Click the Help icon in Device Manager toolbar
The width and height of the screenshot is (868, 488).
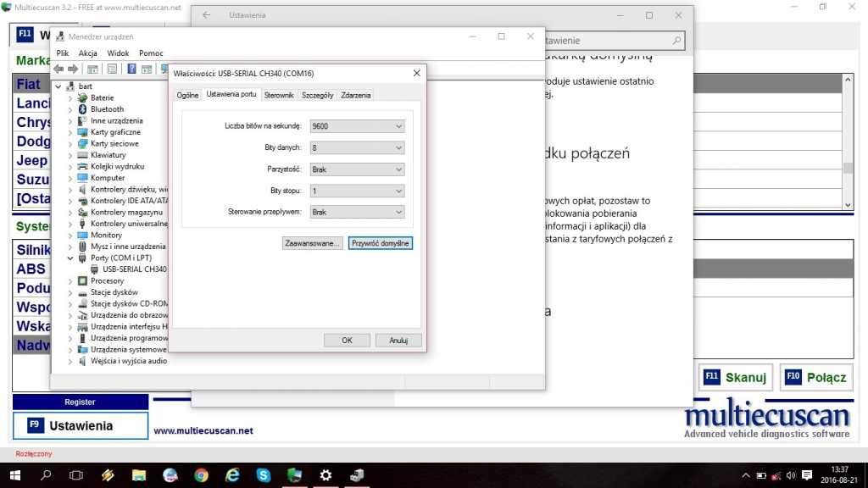pos(132,69)
